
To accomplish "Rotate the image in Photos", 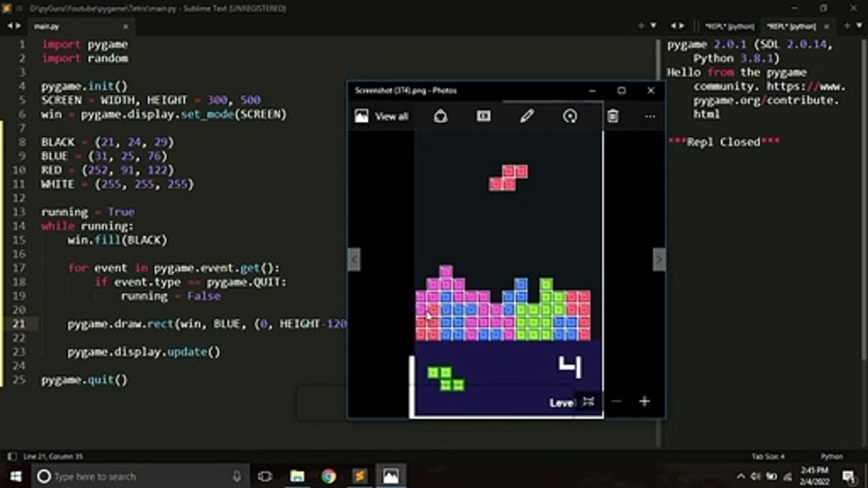I will [x=570, y=117].
